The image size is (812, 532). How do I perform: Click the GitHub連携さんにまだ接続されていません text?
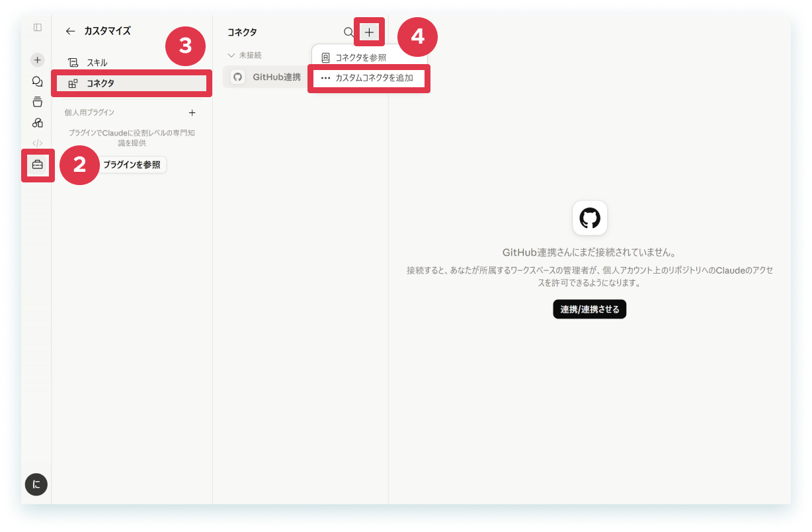(x=589, y=252)
